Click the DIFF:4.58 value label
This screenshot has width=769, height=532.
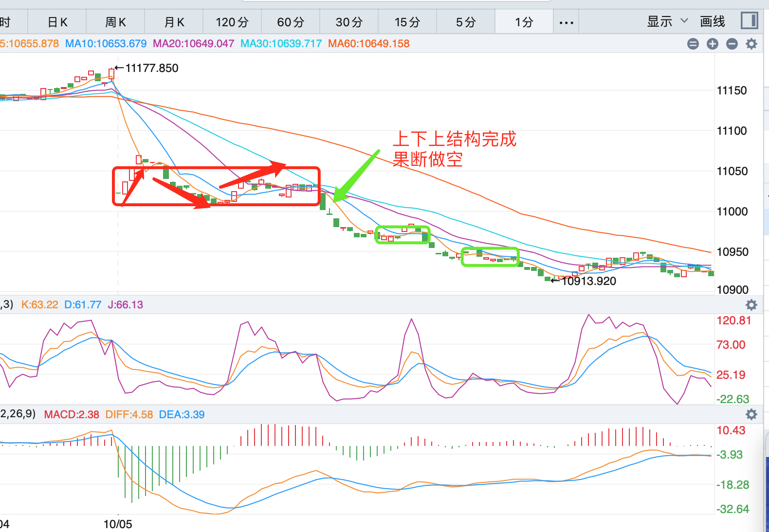(x=129, y=415)
